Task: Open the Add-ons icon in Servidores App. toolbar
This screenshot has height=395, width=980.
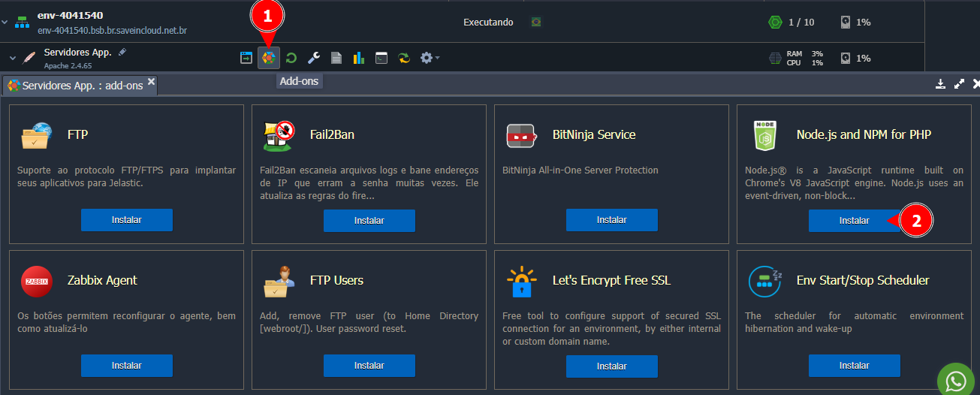Action: pyautogui.click(x=268, y=58)
